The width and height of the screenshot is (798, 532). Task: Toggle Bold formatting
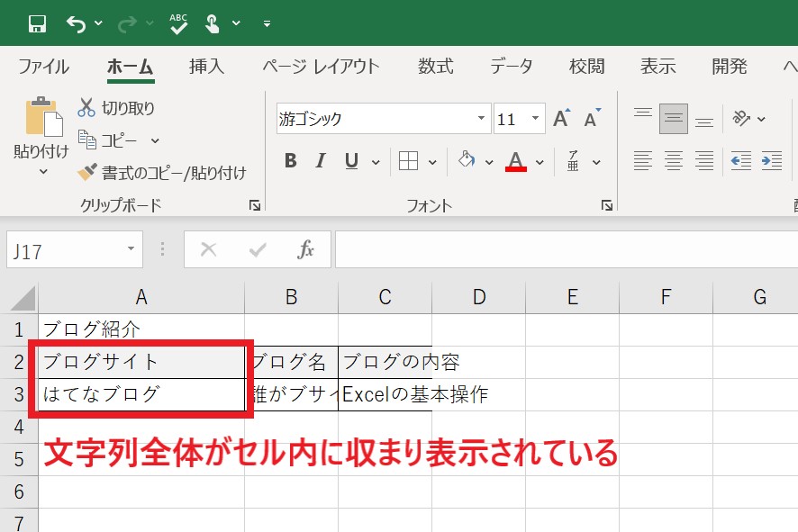(x=291, y=161)
